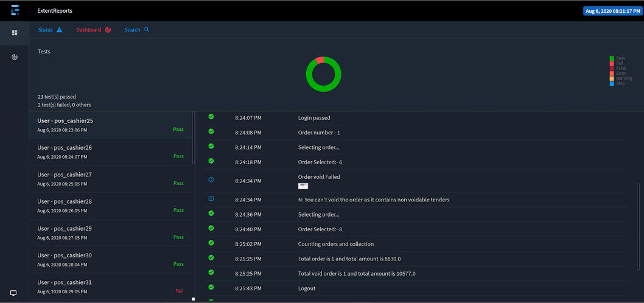644x303 pixels.
Task: Click the monitor icon at sidebar bottom
Action: click(x=13, y=293)
